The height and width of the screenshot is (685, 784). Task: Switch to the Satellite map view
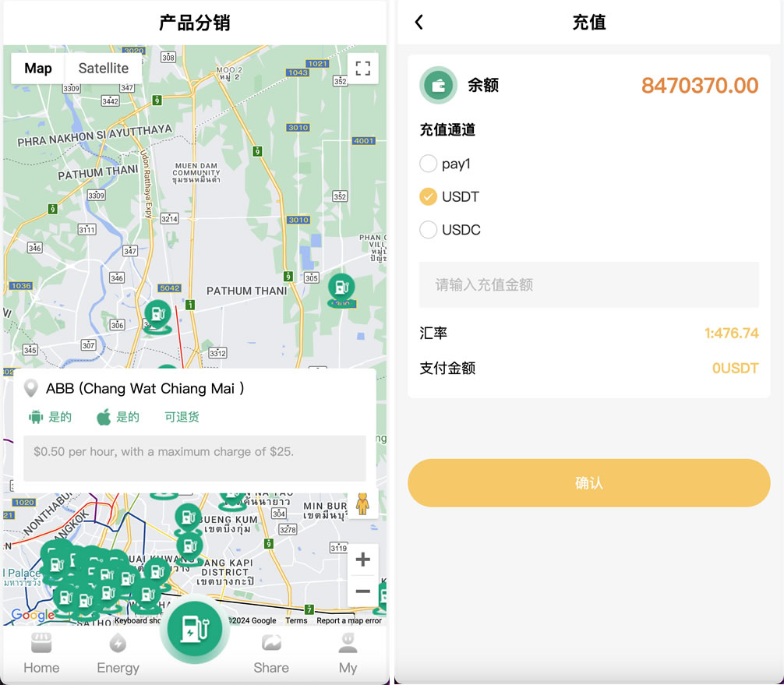103,68
